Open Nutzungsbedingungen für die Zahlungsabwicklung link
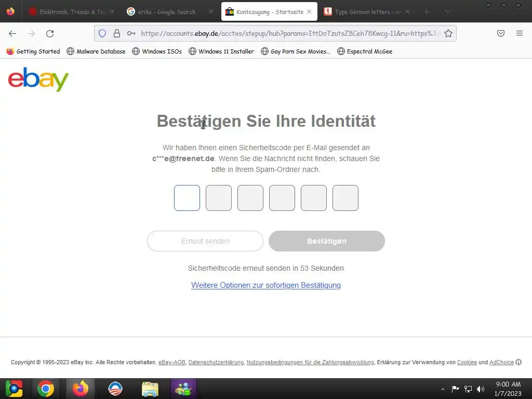 (x=311, y=362)
